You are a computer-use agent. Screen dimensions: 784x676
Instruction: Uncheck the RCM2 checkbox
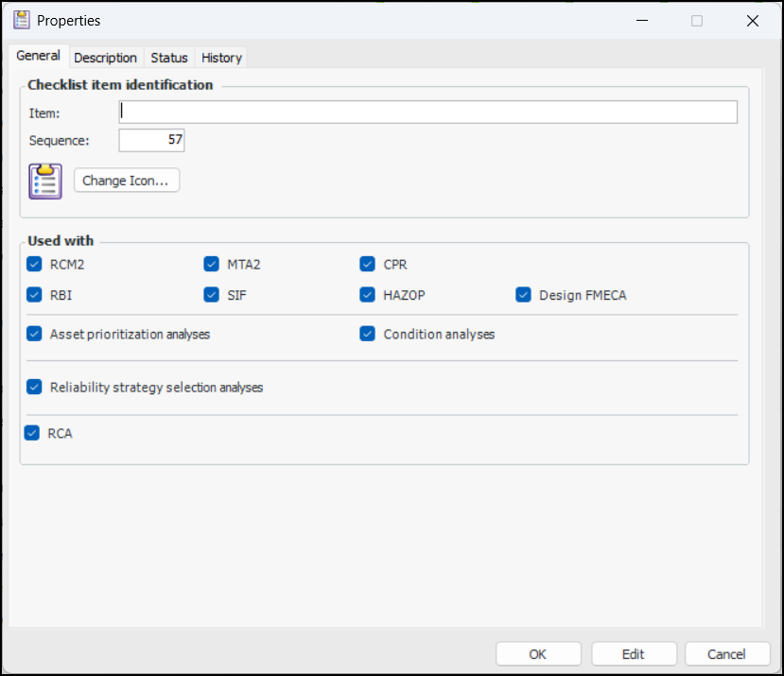click(35, 265)
